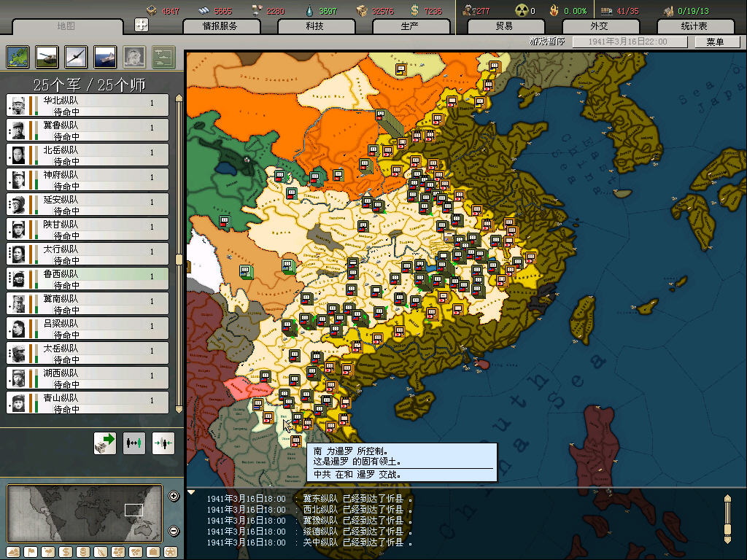Switch to weather map mode icon

coord(48,552)
